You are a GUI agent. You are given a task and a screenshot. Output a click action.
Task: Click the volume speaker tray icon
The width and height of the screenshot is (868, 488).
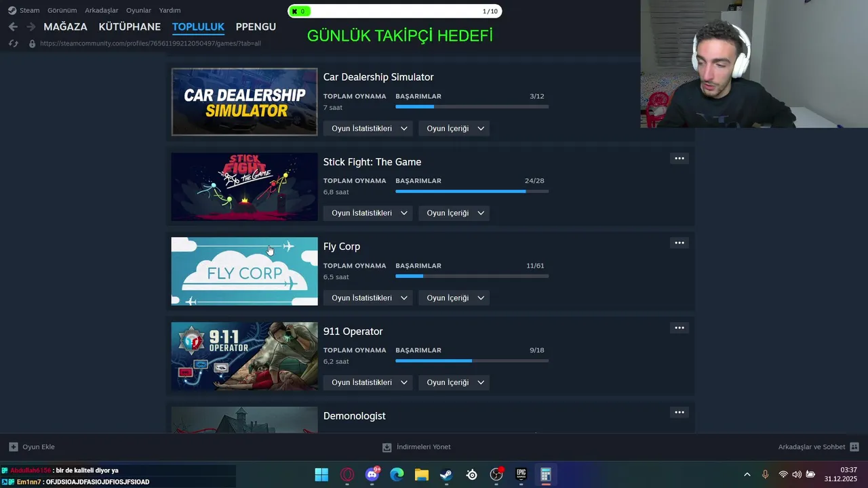(x=797, y=474)
